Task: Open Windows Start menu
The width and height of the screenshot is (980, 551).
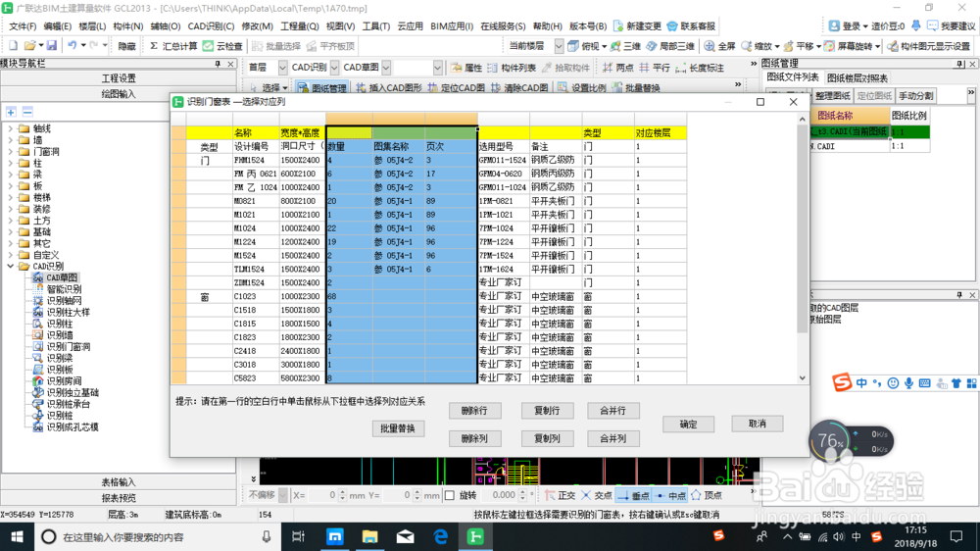Action: click(x=17, y=536)
